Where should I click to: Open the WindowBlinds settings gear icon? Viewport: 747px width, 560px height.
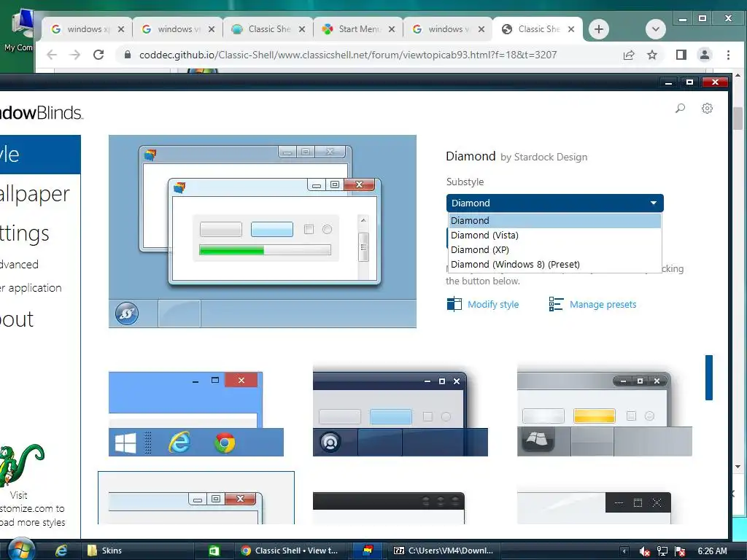click(707, 108)
